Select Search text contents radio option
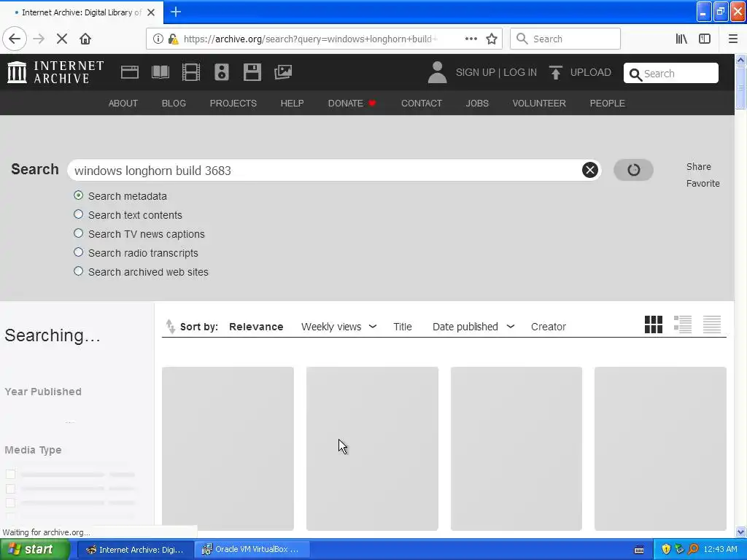 (x=78, y=214)
